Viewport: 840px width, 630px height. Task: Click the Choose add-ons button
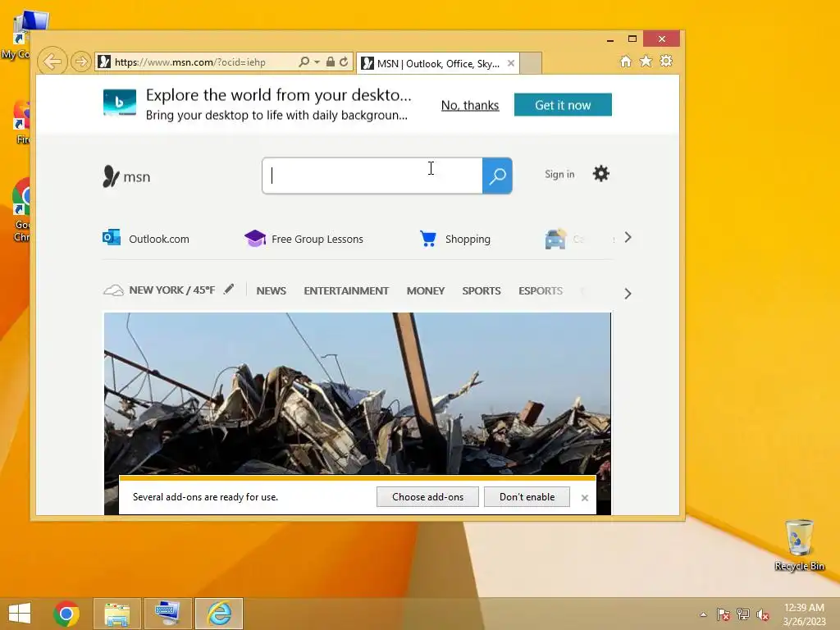pyautogui.click(x=427, y=496)
